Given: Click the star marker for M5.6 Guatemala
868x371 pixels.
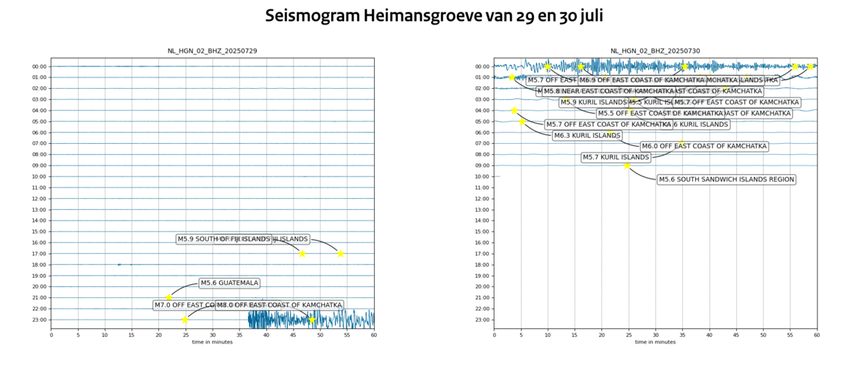Looking at the screenshot, I should point(169,297).
